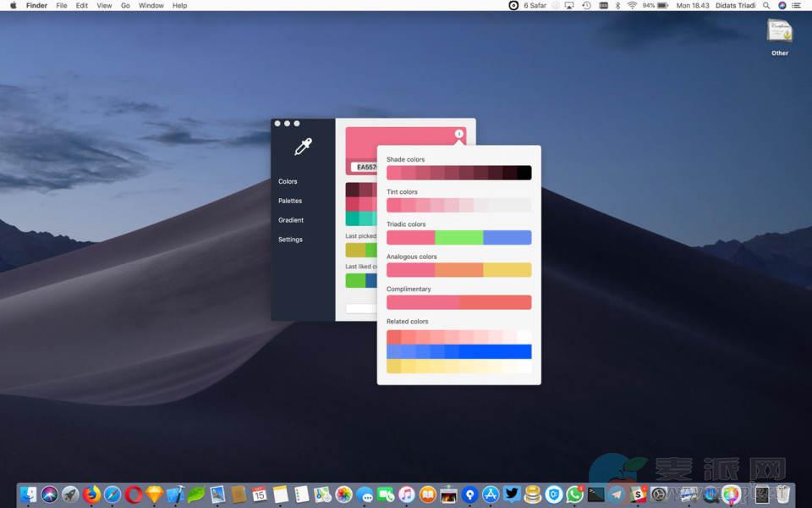Expand the AirPlay display menu
812x508 pixels.
coord(568,5)
